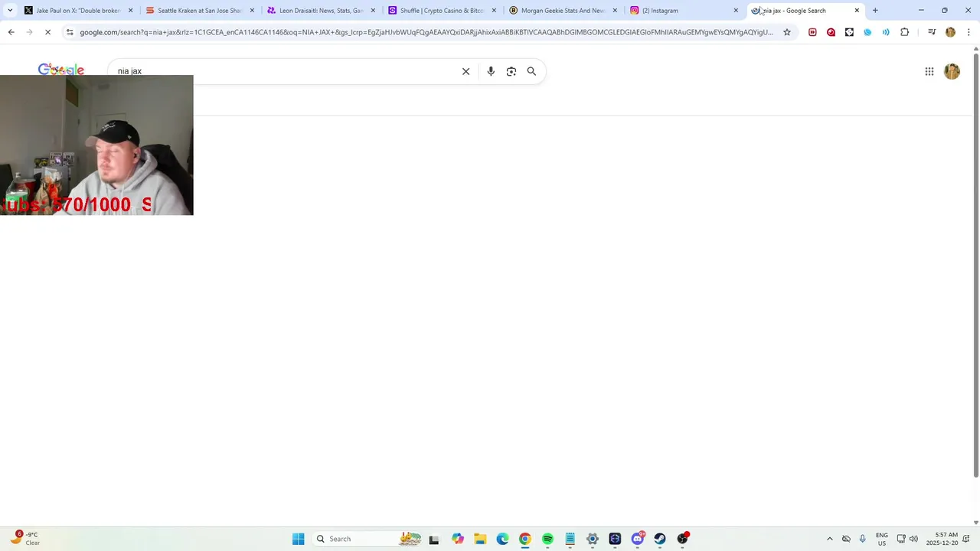Viewport: 980px width, 551px height.
Task: Open Discord from the taskbar
Action: click(637, 539)
